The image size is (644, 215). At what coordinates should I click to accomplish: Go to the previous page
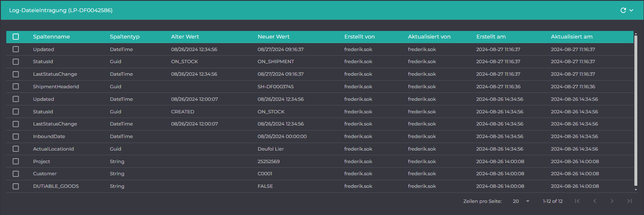point(595,201)
